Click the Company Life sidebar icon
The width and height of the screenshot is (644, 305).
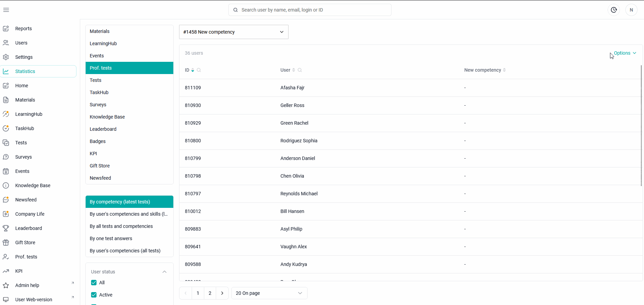point(6,214)
